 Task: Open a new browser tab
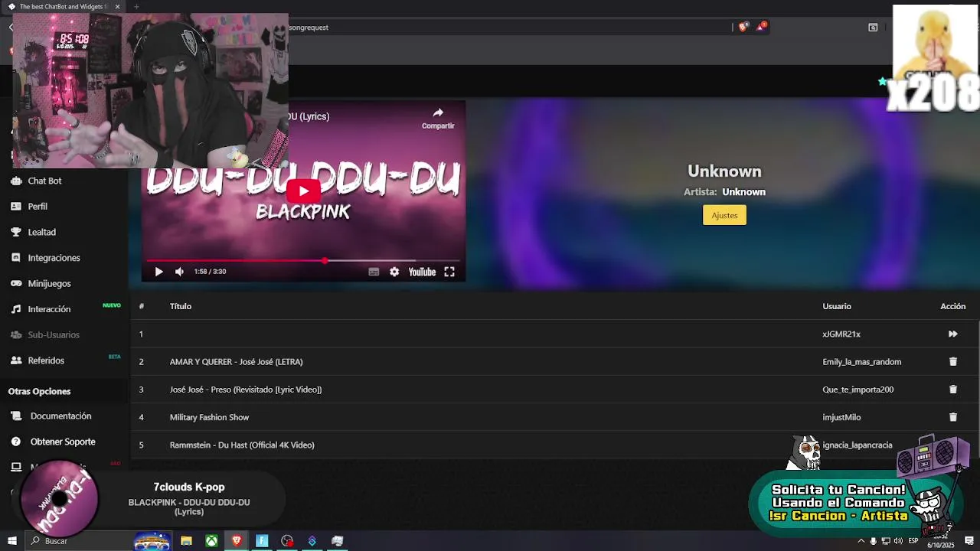pos(136,7)
